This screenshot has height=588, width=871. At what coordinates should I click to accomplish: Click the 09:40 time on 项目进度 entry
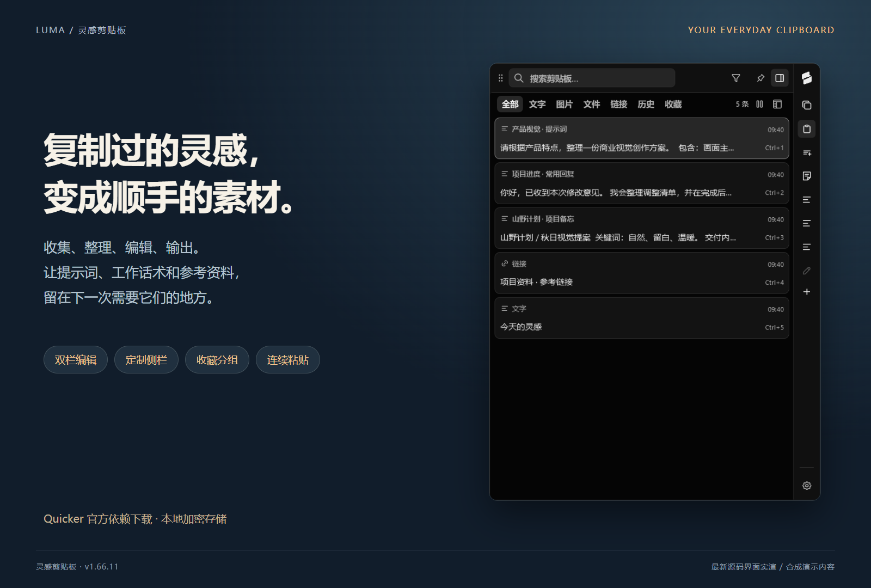point(776,175)
